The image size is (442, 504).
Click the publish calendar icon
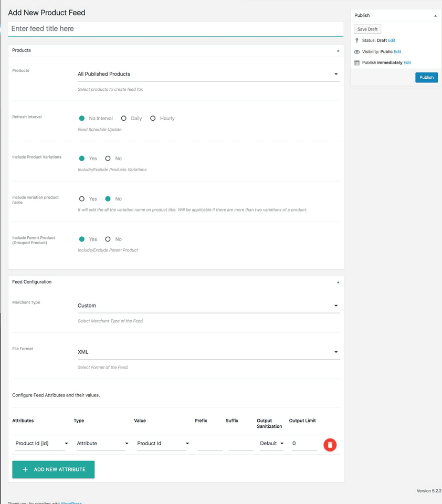pos(356,62)
